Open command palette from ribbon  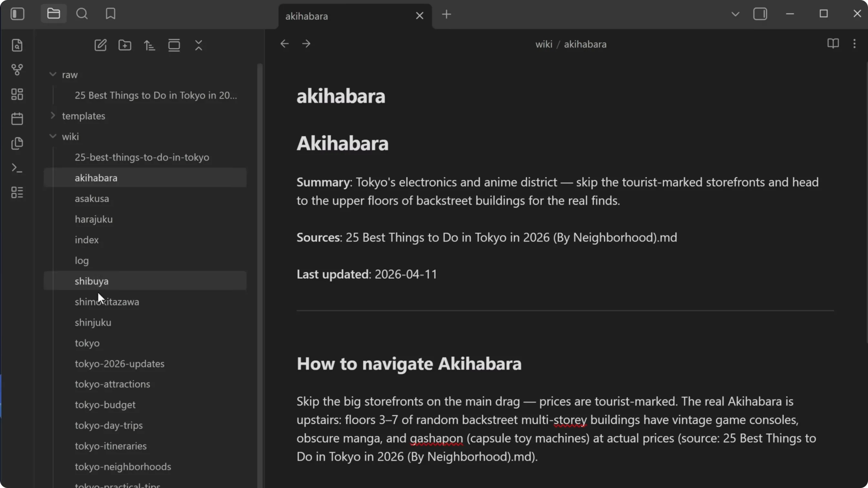point(17,168)
